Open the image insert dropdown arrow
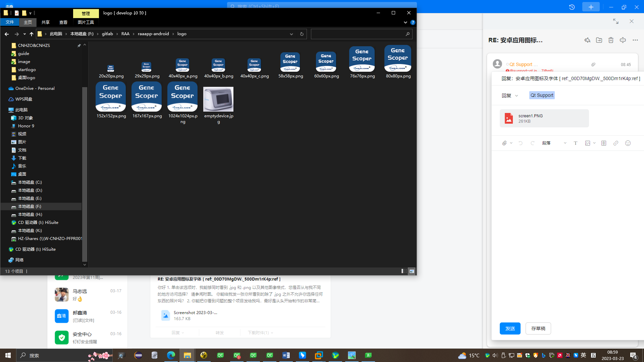Viewport: 644px width, 362px height. click(x=594, y=143)
